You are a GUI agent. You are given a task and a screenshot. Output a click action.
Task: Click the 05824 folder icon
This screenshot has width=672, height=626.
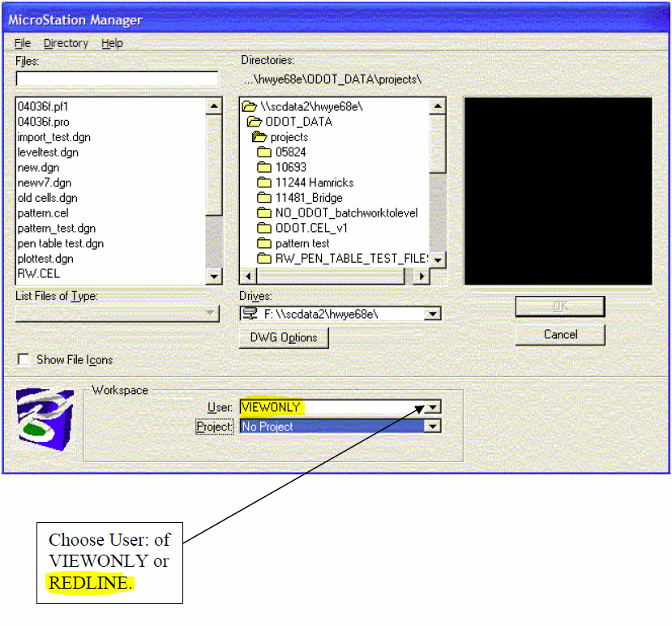264,152
